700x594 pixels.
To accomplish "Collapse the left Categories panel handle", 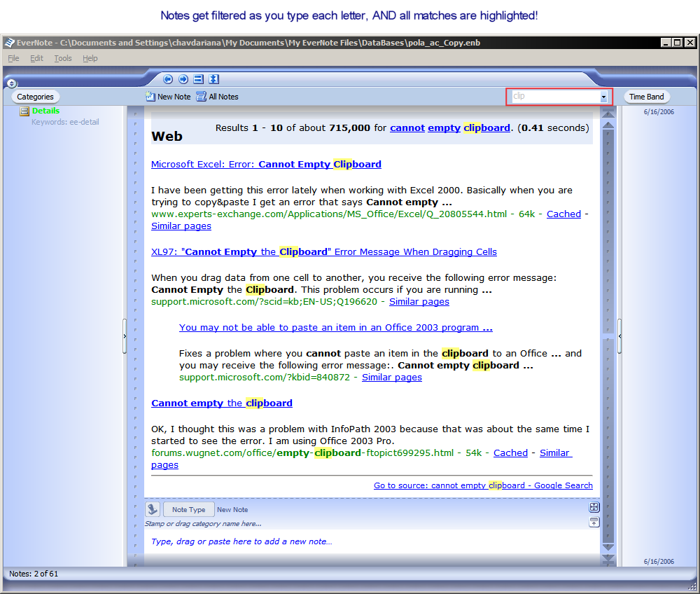I will click(125, 336).
